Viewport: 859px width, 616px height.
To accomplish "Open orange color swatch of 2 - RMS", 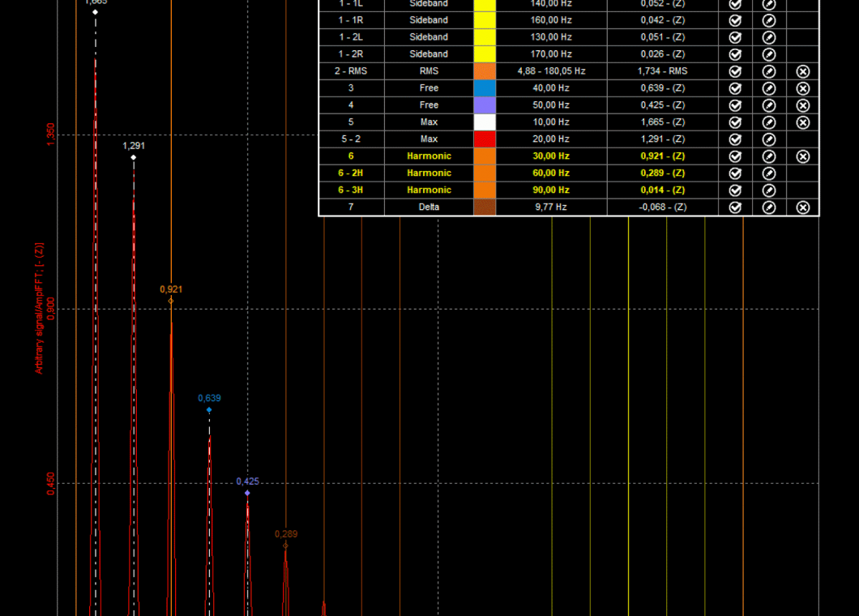I will click(485, 71).
